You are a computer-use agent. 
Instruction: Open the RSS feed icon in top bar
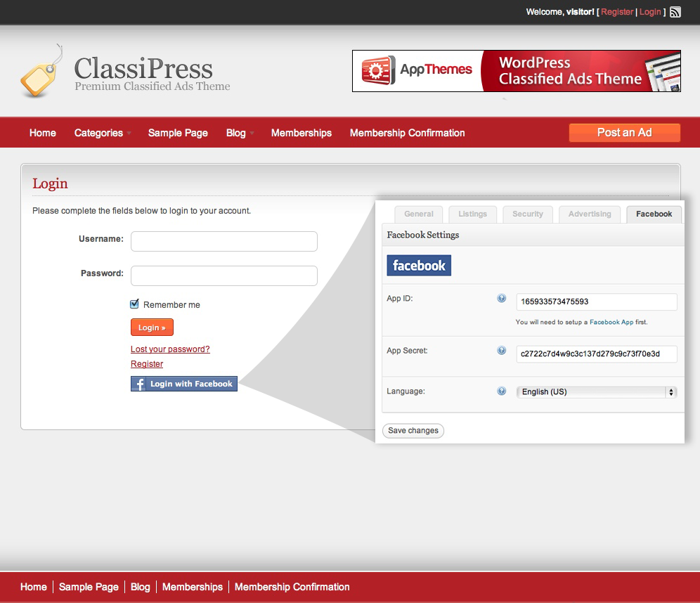(675, 12)
